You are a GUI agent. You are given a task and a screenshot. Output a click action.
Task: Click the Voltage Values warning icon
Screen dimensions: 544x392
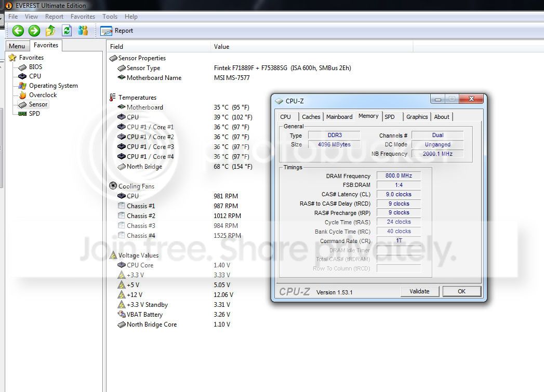tap(113, 255)
